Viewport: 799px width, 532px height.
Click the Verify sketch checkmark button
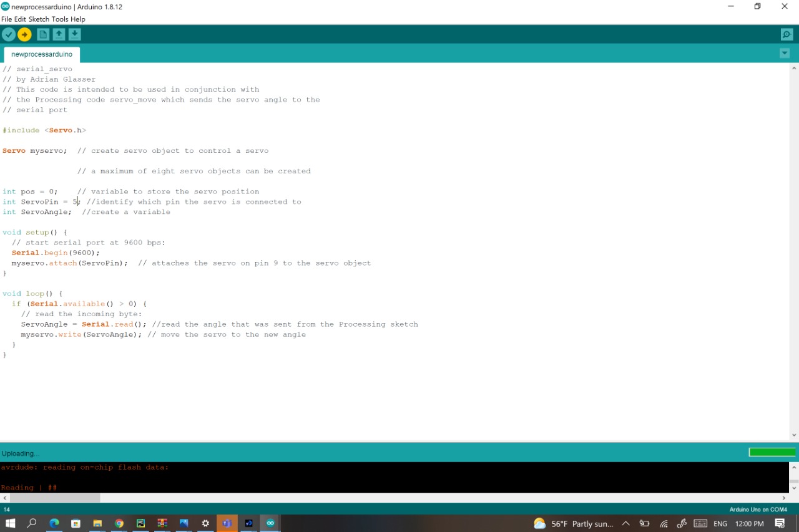click(x=9, y=35)
